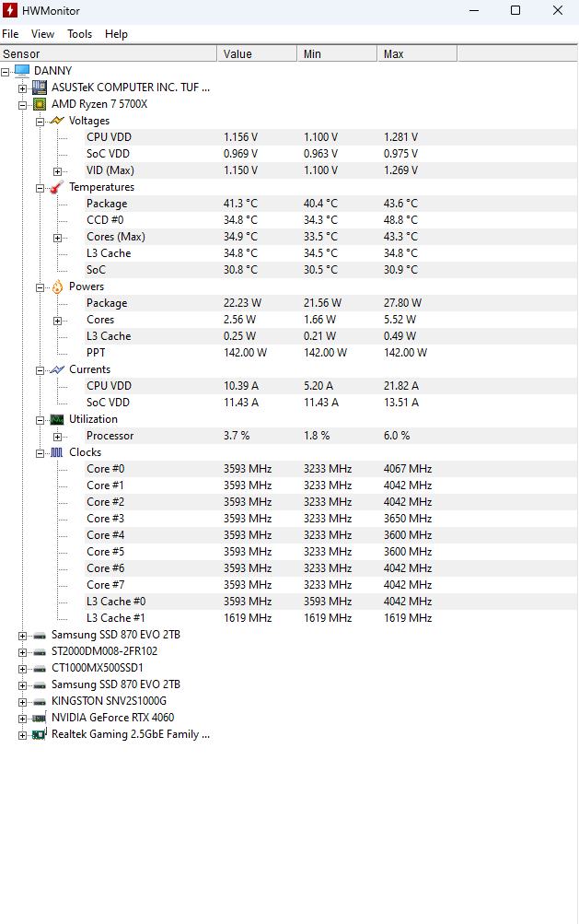Screen dimensions: 579x924
Task: Click the Utilization graph icon
Action: coord(57,419)
